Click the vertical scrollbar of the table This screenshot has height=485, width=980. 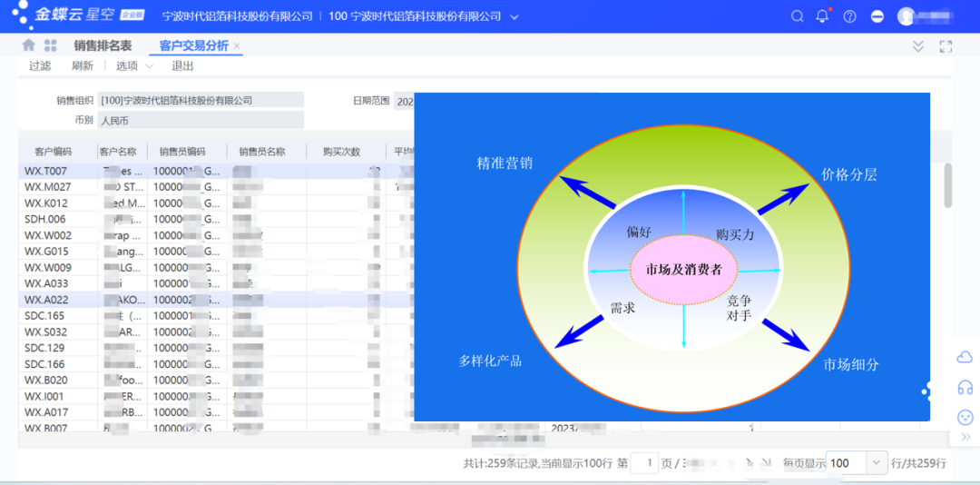948,185
